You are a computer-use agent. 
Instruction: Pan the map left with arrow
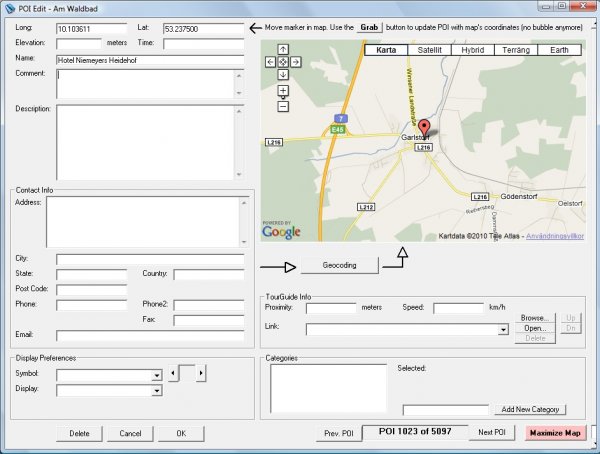pyautogui.click(x=271, y=62)
